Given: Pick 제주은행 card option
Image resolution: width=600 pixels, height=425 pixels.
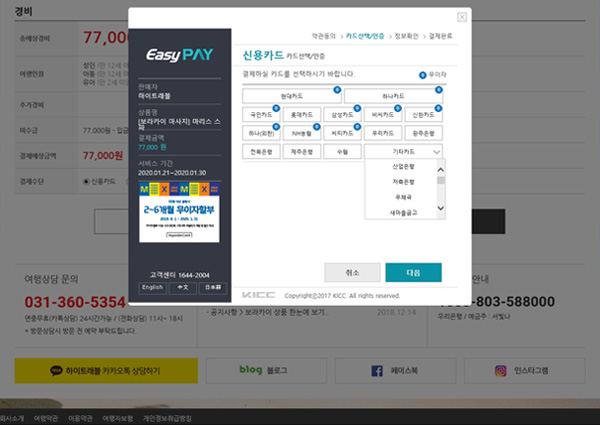Looking at the screenshot, I should coord(302,151).
